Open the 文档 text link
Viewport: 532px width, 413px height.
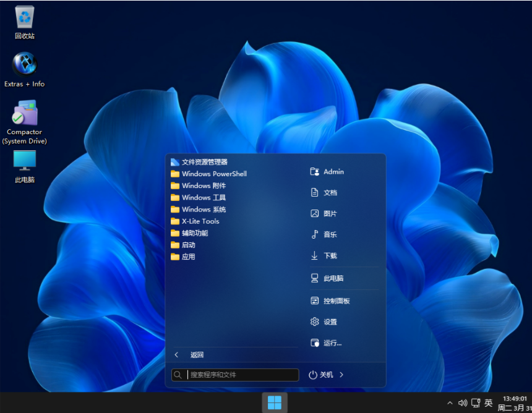coord(330,193)
